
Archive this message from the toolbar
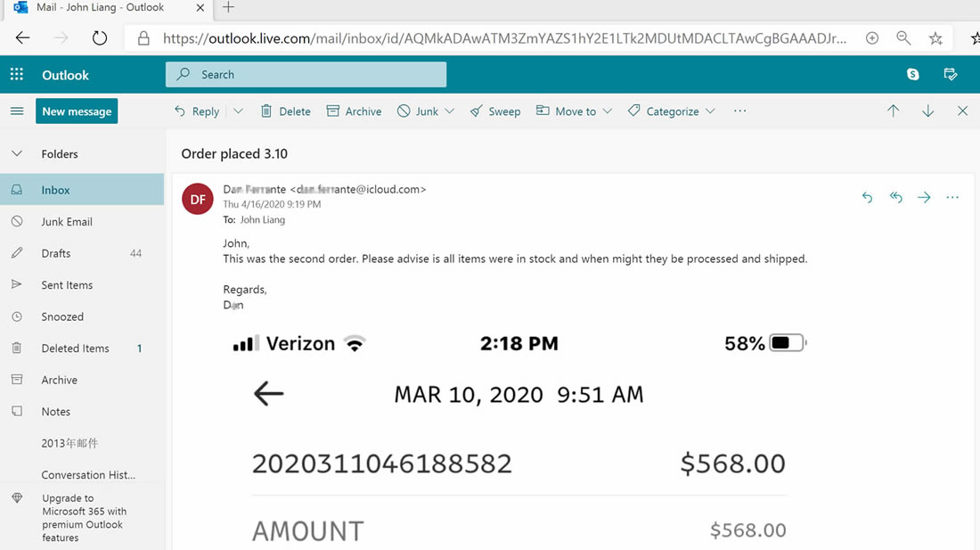click(x=354, y=111)
